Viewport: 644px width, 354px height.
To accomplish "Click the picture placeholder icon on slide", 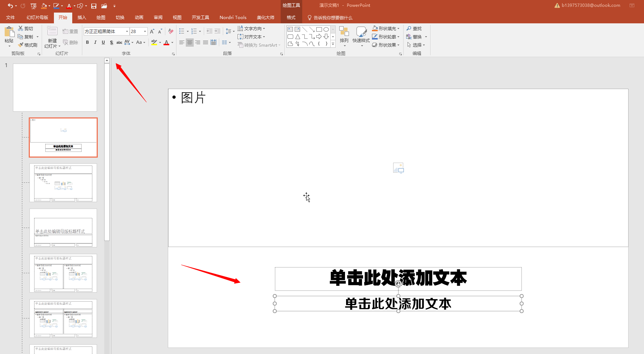I will coord(398,168).
